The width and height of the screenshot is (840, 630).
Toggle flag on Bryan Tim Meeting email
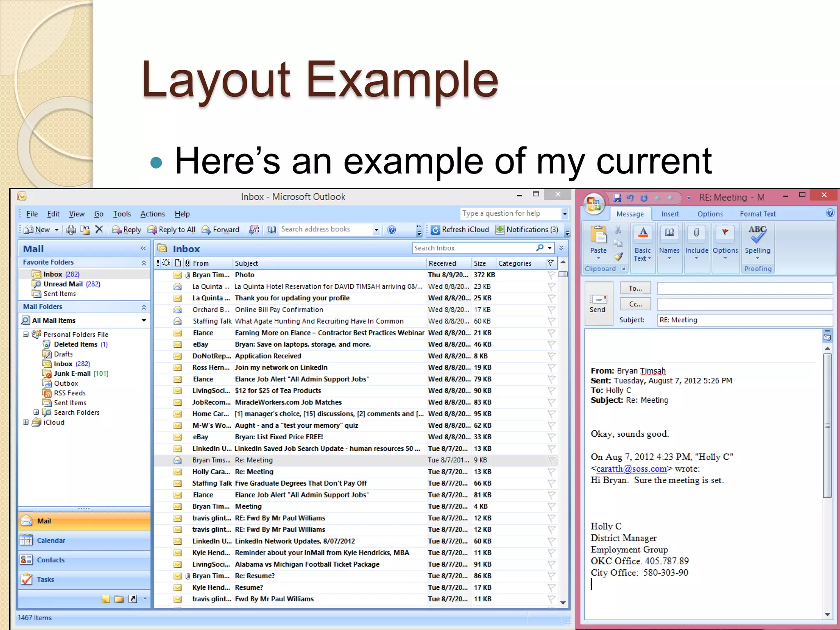551,507
